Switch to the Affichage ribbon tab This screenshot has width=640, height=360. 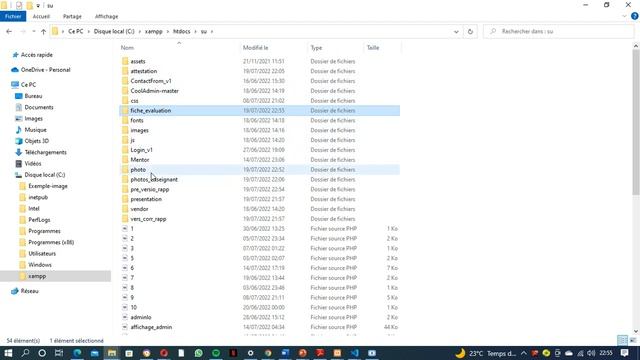107,16
